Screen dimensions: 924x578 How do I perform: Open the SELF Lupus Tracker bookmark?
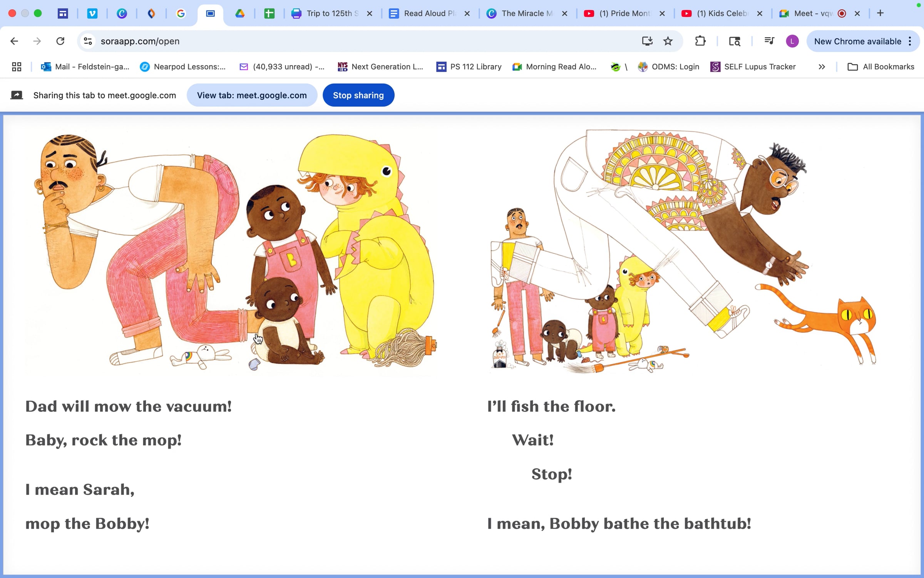tap(753, 67)
